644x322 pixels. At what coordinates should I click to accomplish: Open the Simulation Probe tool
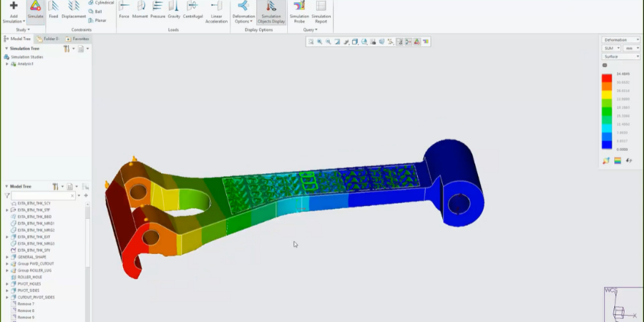(299, 10)
